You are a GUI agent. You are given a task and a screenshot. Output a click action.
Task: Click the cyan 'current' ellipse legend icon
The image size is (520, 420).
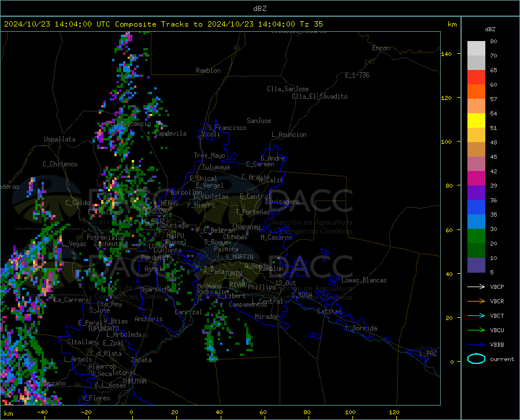click(476, 359)
